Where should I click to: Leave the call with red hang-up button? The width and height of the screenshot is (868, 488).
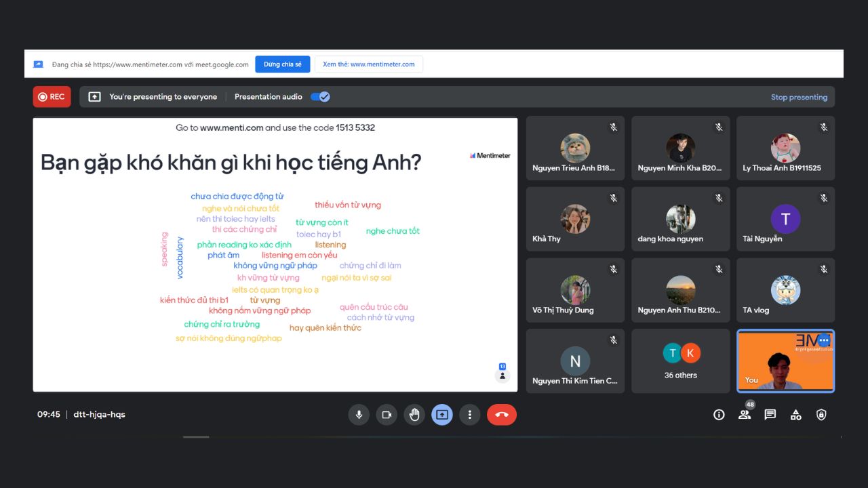point(501,415)
